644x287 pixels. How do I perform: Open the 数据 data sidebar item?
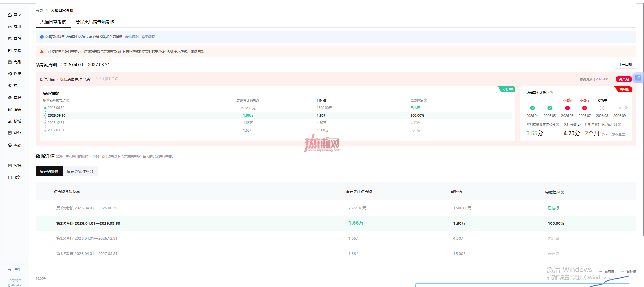click(x=14, y=166)
